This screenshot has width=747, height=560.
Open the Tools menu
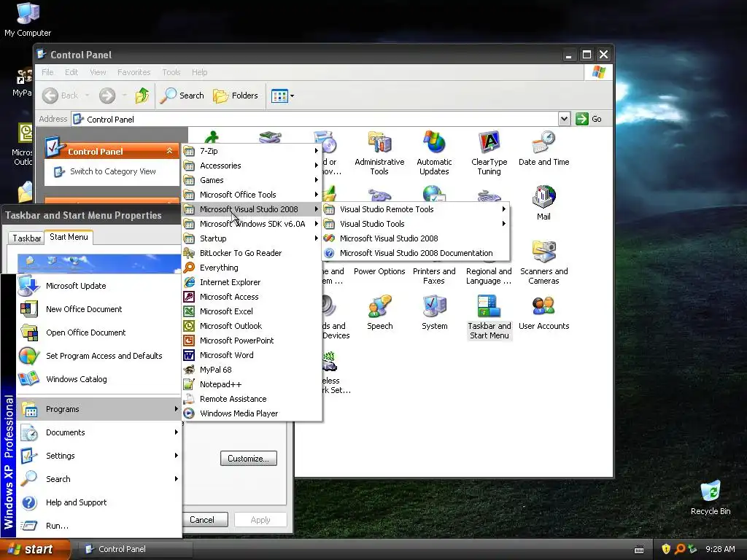[171, 72]
